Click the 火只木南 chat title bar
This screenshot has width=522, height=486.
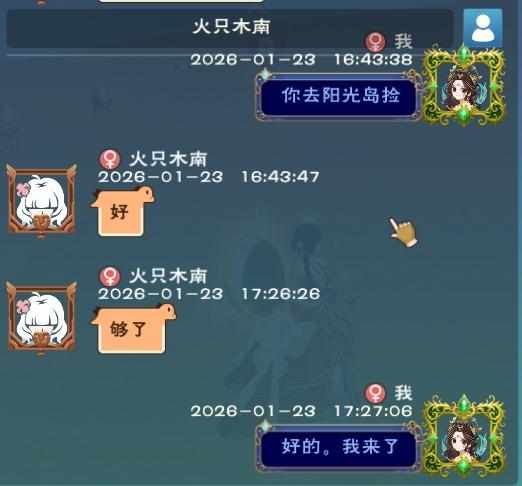(x=230, y=27)
